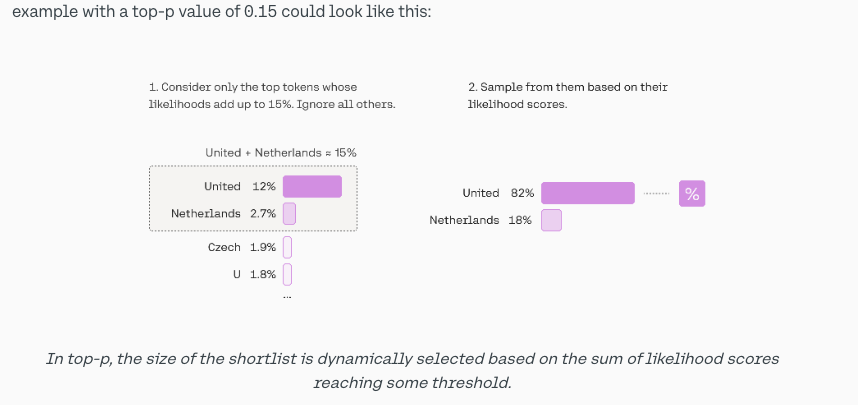Click the 'Czech' token label

pos(224,247)
